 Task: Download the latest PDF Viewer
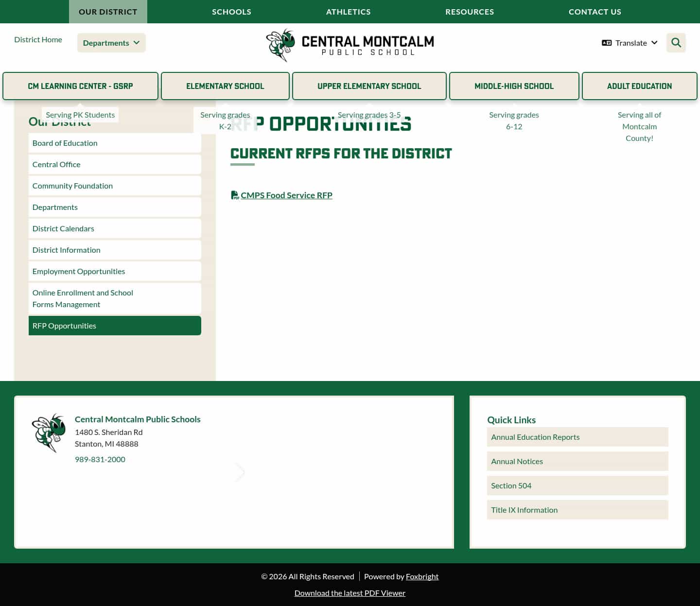point(350,592)
